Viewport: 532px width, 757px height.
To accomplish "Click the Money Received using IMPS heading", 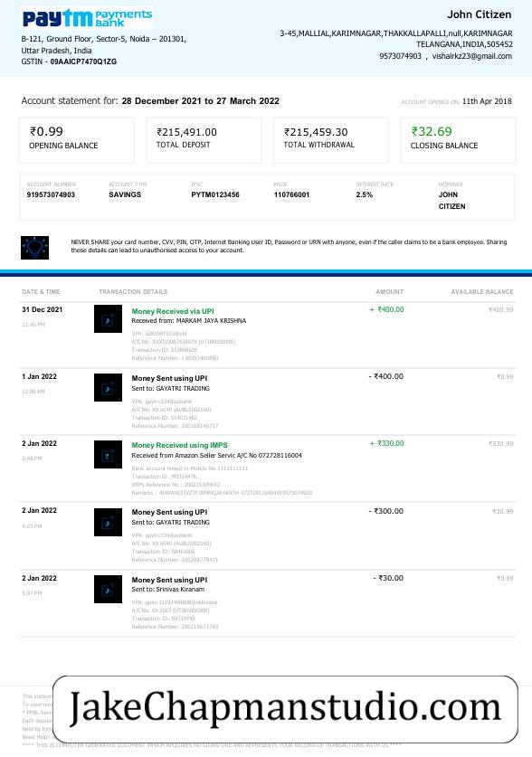I will pyautogui.click(x=179, y=445).
